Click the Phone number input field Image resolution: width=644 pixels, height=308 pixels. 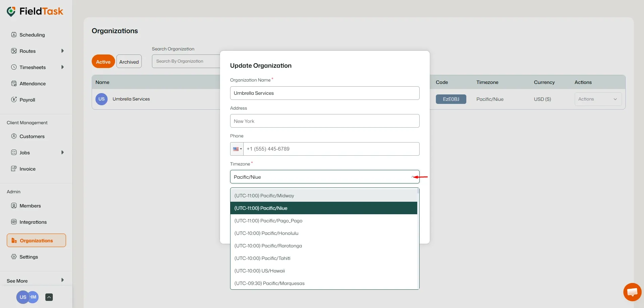coord(331,149)
